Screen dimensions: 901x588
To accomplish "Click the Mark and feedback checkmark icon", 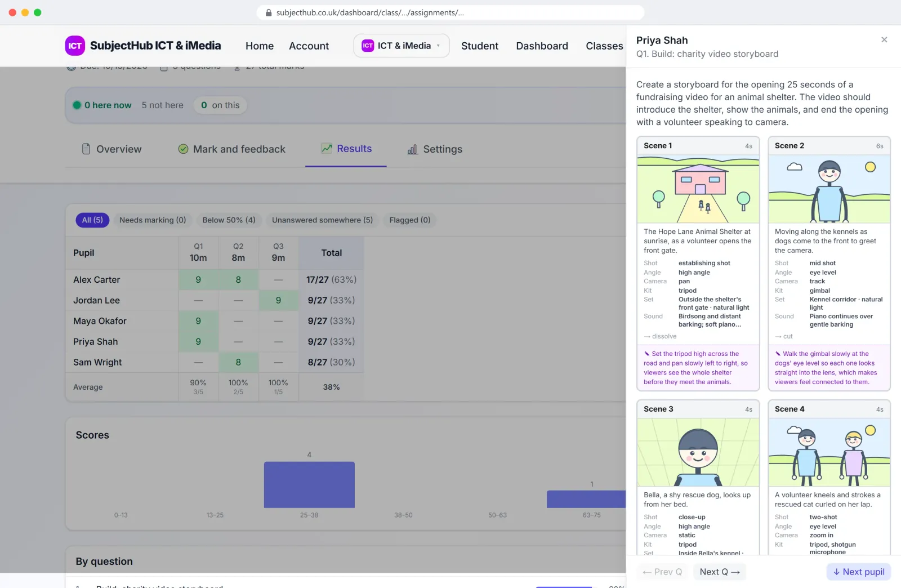I will pyautogui.click(x=183, y=149).
